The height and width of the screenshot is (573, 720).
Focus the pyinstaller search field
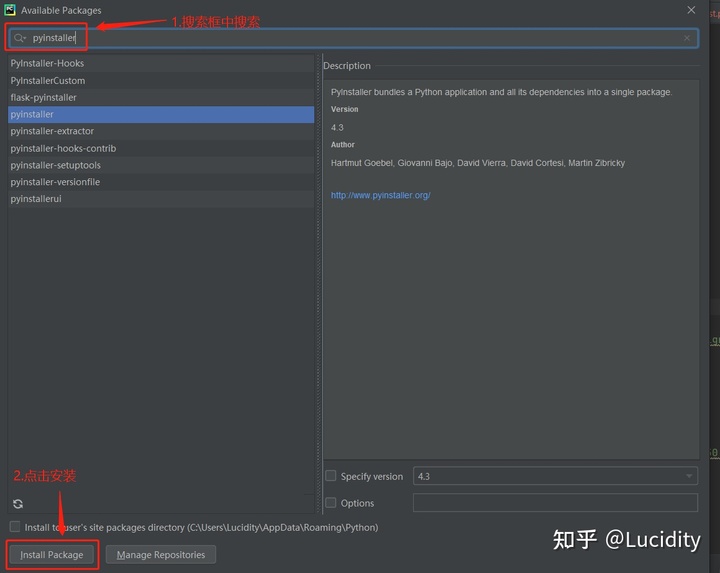coord(354,38)
